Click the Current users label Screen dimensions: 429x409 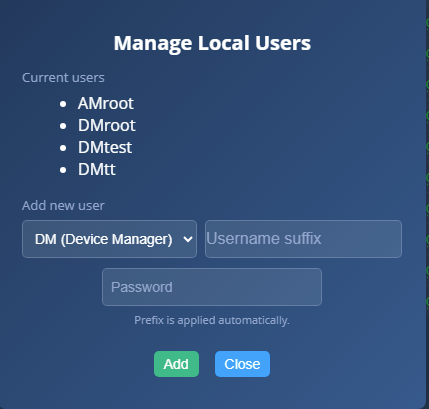click(63, 78)
